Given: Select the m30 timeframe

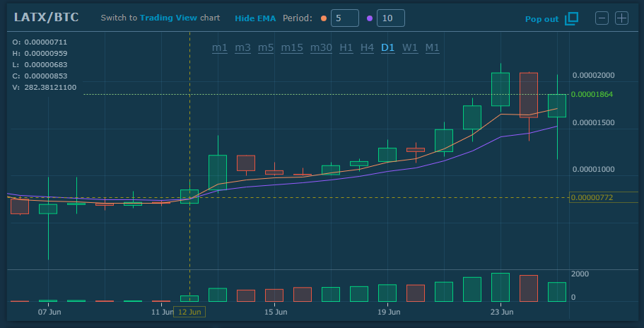Looking at the screenshot, I should [x=321, y=47].
